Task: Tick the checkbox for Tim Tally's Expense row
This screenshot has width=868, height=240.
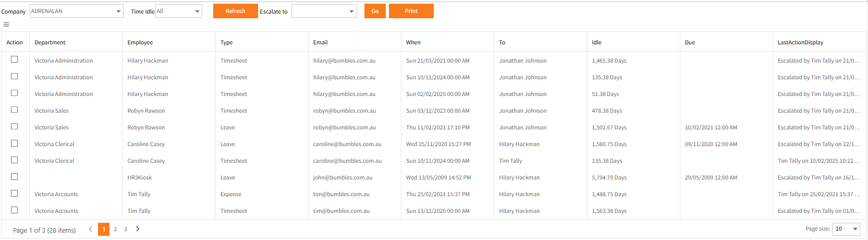Action: (x=15, y=193)
